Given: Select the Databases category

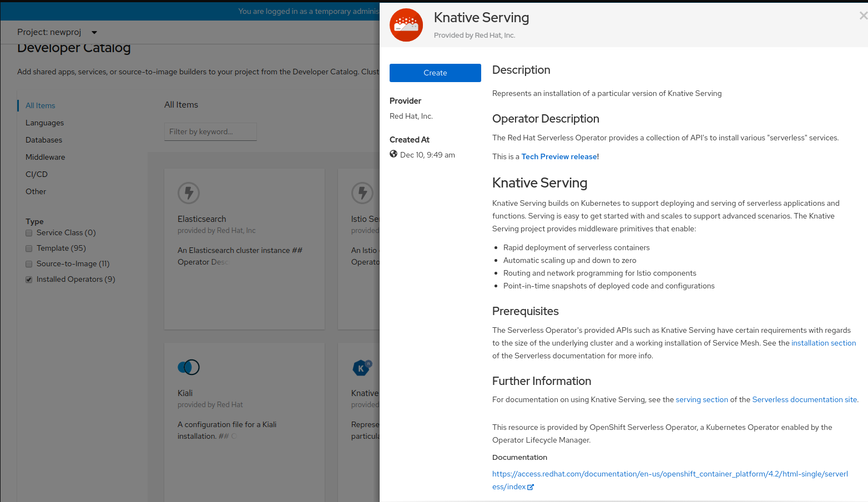Looking at the screenshot, I should tap(44, 140).
